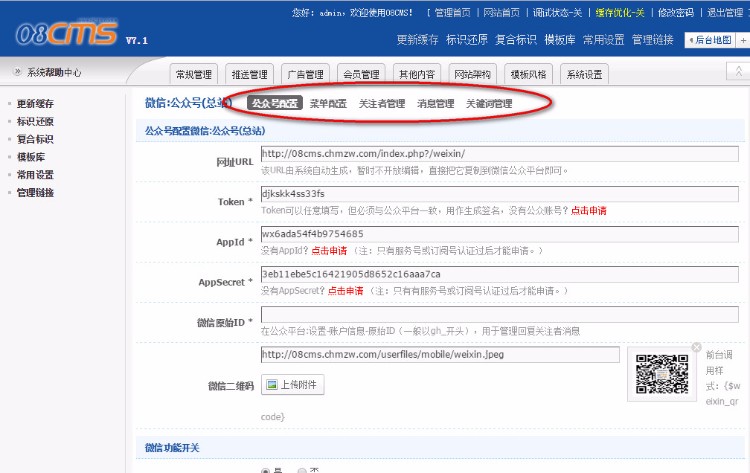750x473 pixels.
Task: Click 更新缓存 in top navigation
Action: tap(417, 40)
